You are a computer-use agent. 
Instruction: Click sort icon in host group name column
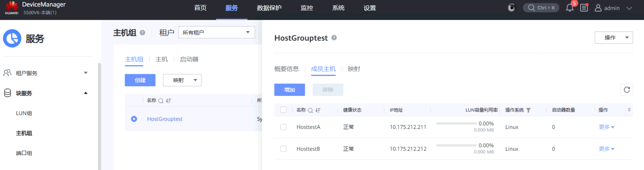click(x=168, y=101)
